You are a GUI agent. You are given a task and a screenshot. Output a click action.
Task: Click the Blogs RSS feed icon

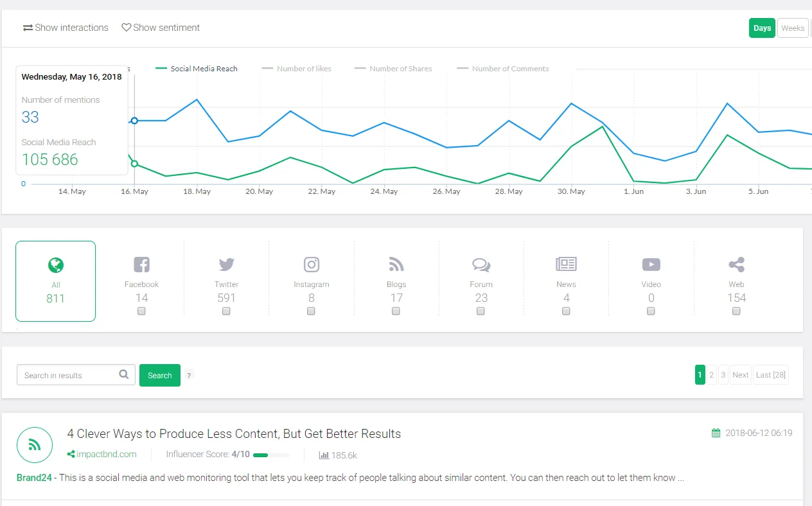point(396,264)
